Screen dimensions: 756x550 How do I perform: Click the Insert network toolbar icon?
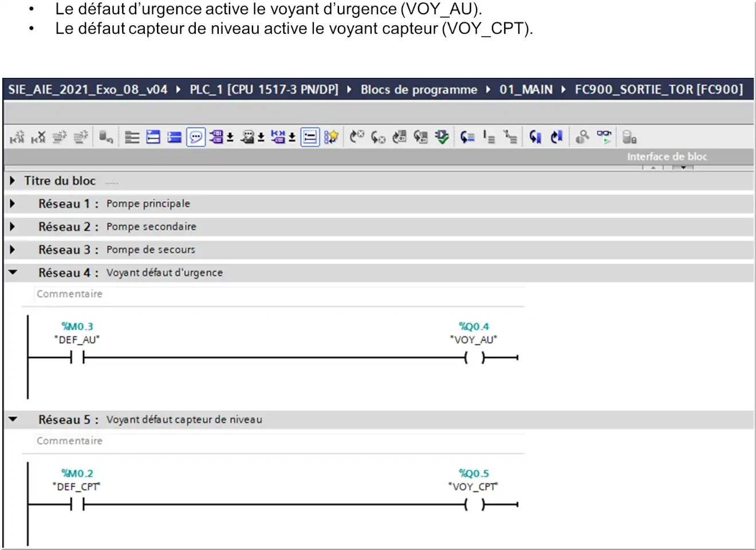coord(17,137)
